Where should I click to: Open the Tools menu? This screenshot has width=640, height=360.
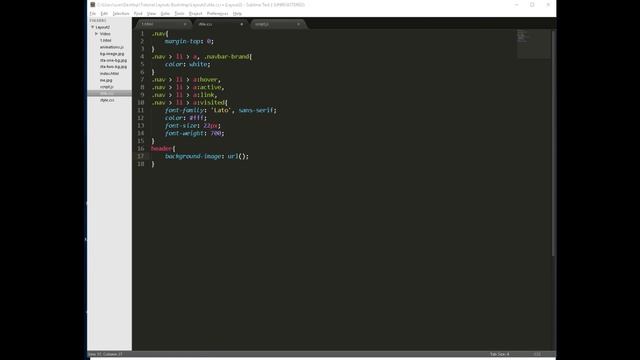click(x=179, y=13)
